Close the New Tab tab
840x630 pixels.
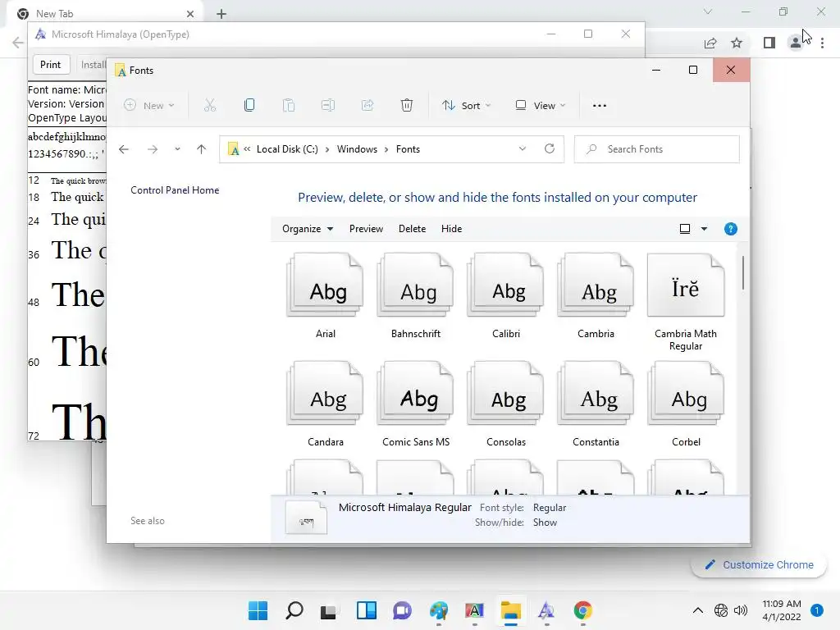tap(190, 14)
